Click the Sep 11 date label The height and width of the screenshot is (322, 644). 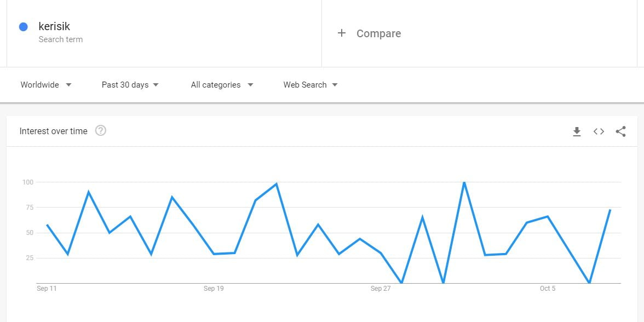(x=47, y=289)
